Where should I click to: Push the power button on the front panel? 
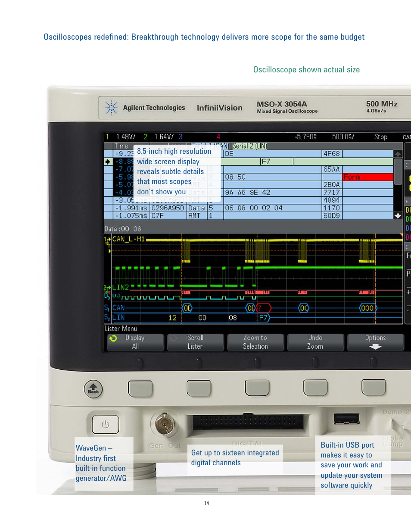point(105,424)
